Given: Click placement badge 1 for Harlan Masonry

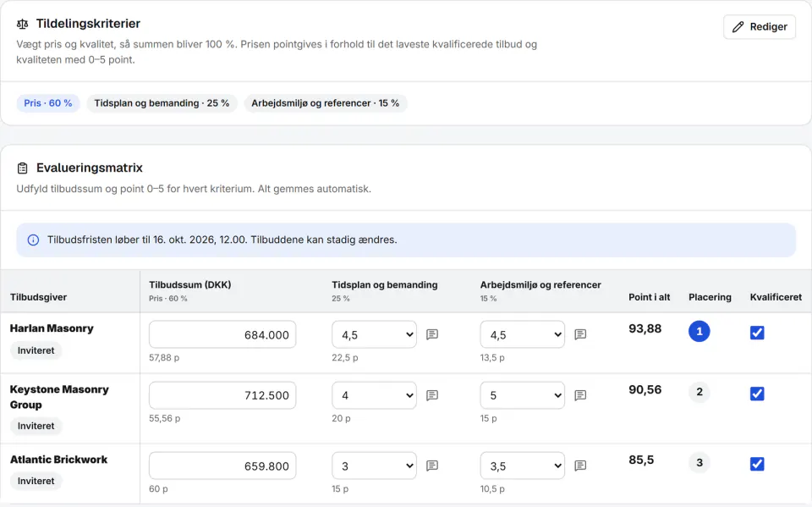Looking at the screenshot, I should (x=700, y=331).
